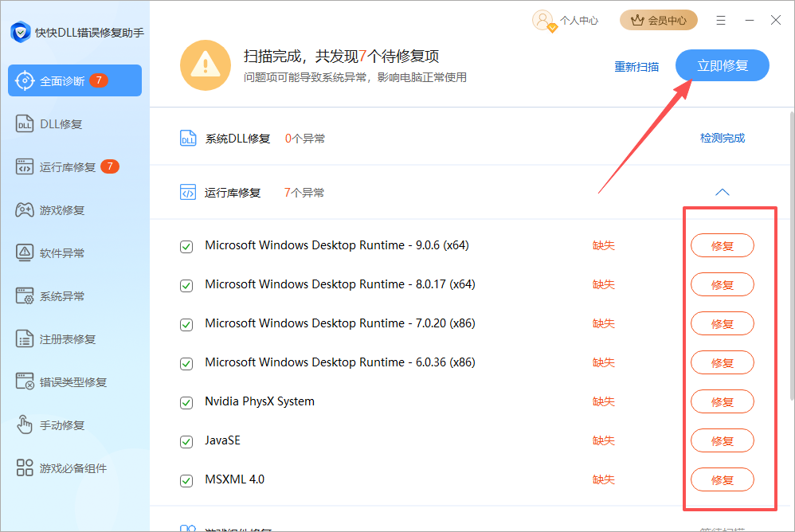
Task: Open the 运行库修复 sidebar item
Action: coord(67,166)
